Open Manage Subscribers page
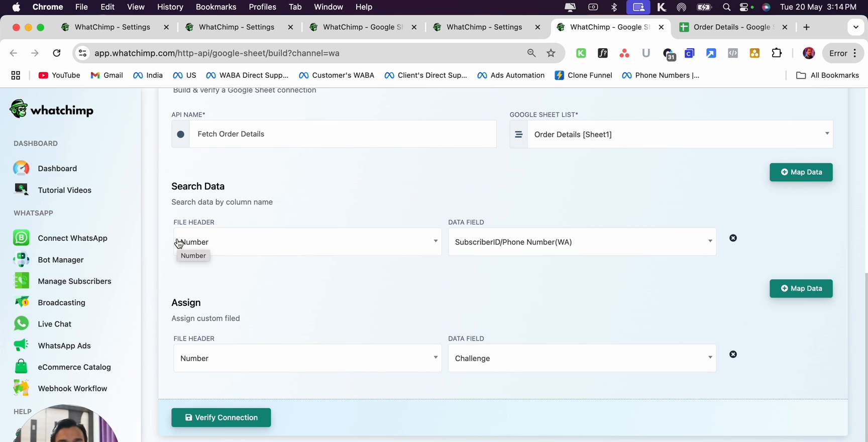The image size is (868, 442). tap(62, 281)
